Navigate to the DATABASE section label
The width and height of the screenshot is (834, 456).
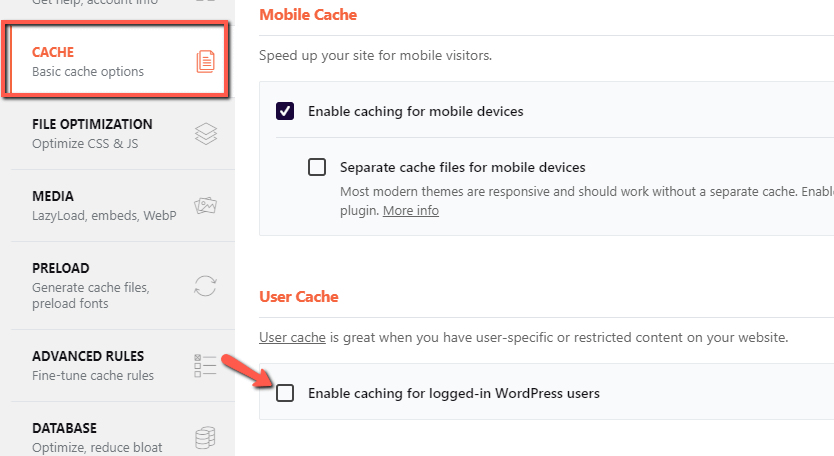pyautogui.click(x=64, y=428)
